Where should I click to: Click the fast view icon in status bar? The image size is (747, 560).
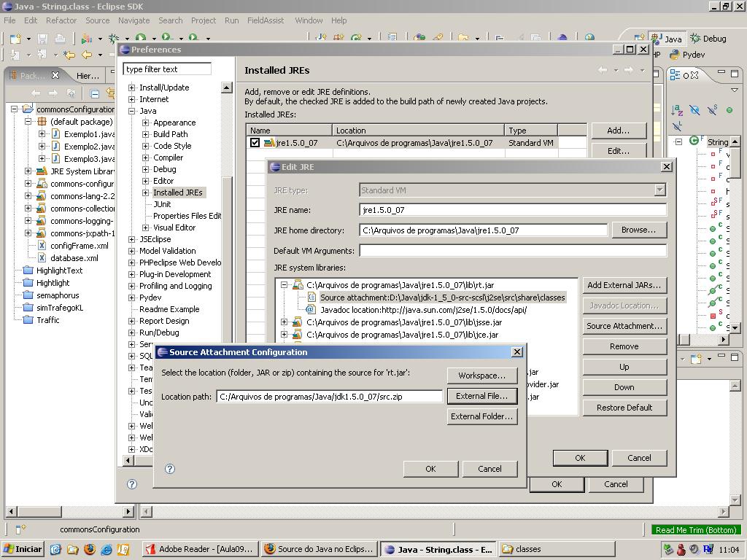click(20, 529)
